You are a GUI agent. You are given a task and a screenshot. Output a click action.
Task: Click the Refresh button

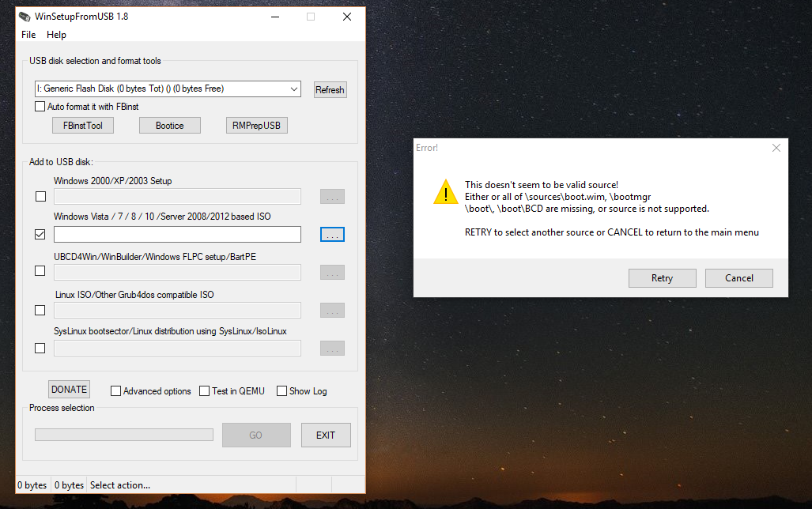(330, 89)
